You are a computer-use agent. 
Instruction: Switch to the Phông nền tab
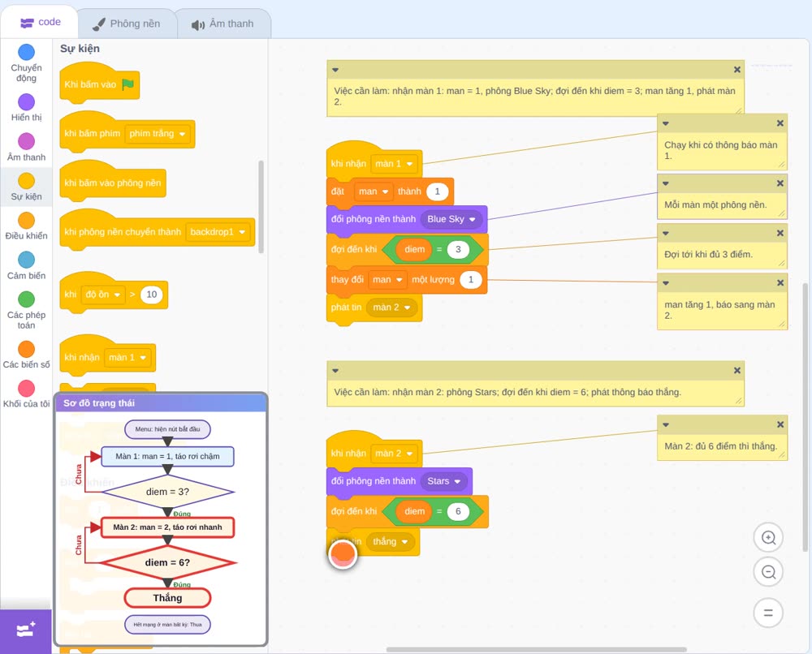[x=127, y=24]
